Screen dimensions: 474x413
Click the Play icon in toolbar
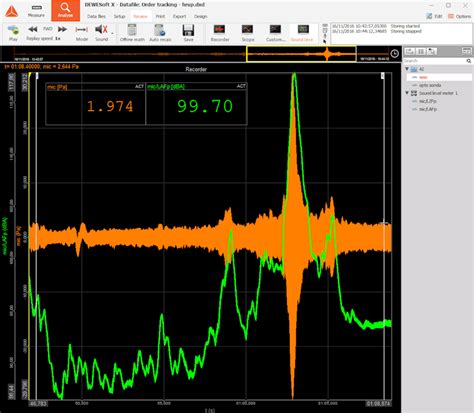[x=13, y=31]
